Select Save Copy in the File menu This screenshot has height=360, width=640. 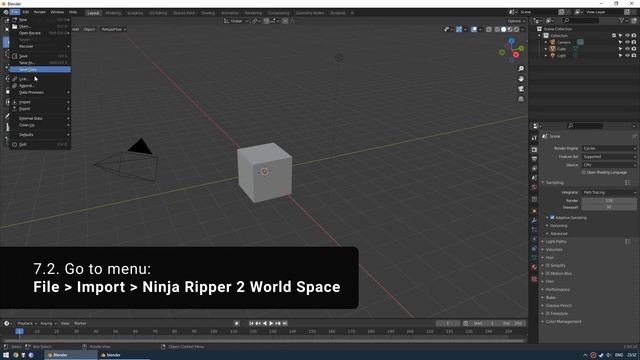[x=40, y=69]
